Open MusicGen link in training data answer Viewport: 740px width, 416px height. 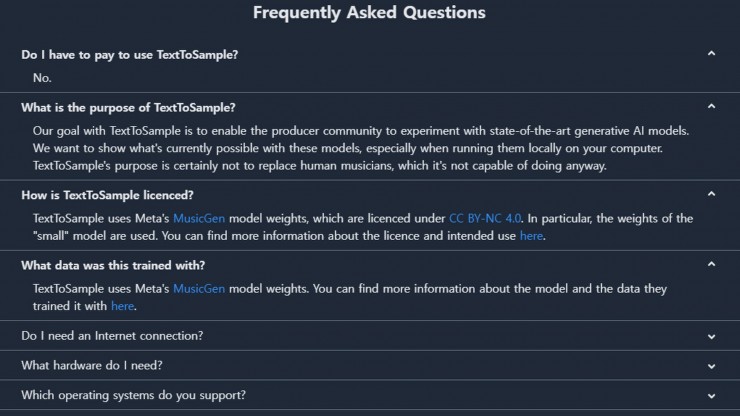click(199, 289)
